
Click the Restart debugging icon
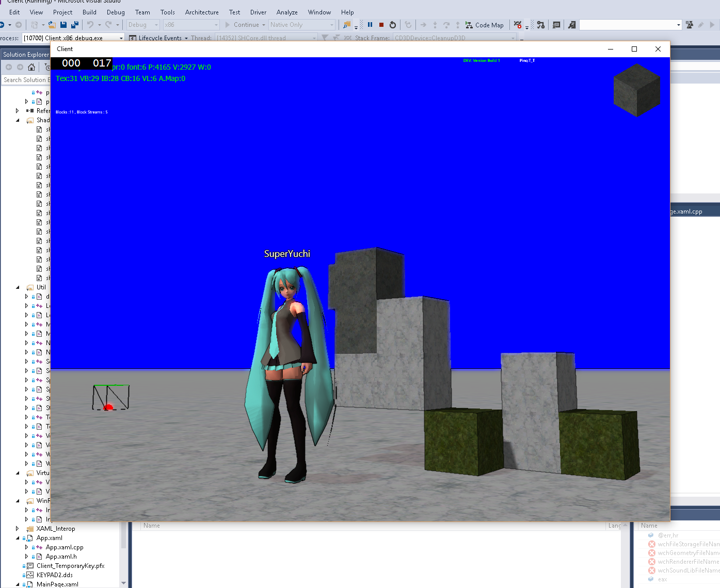point(392,24)
